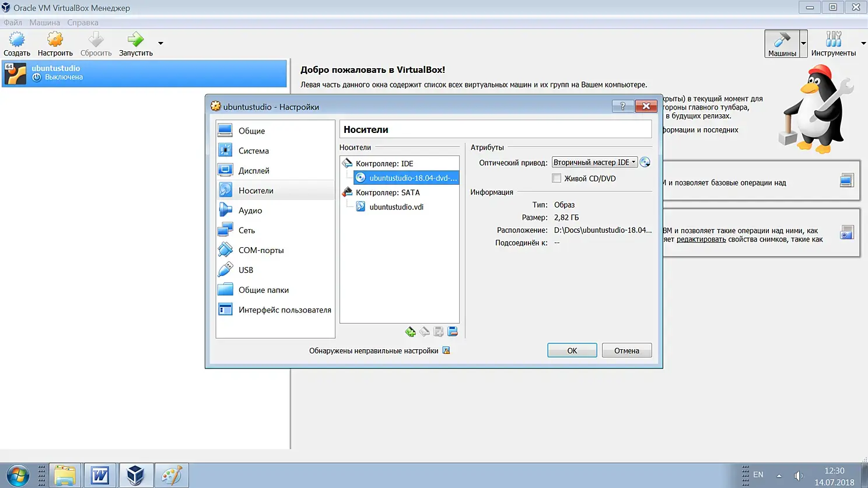Select the Машины tools button
Screen dimensions: 868x488
tap(782, 44)
